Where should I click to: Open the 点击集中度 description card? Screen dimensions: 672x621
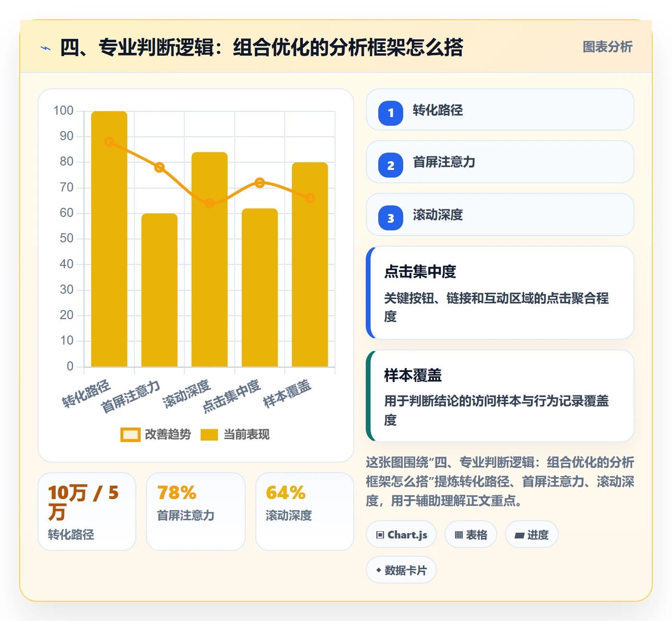click(500, 293)
